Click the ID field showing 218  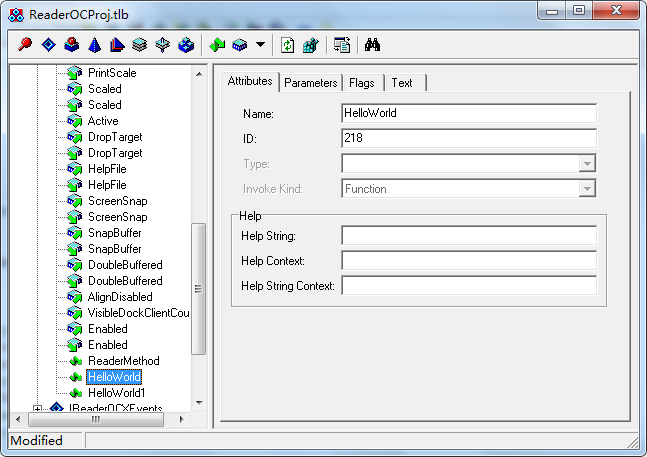coord(469,138)
